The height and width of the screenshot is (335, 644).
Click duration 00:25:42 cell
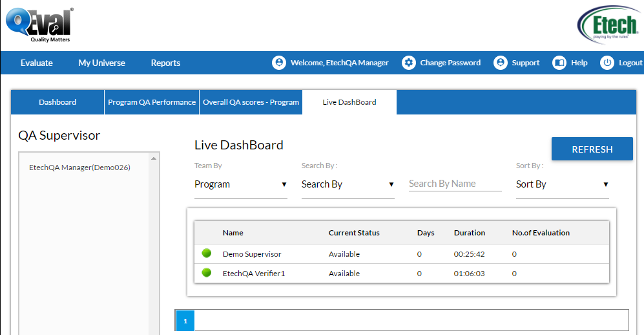[x=469, y=254]
